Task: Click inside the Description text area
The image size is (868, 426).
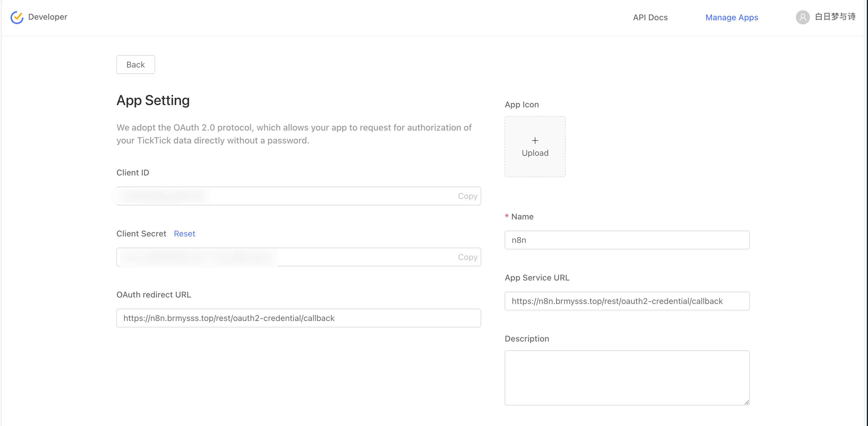Action: [x=627, y=377]
